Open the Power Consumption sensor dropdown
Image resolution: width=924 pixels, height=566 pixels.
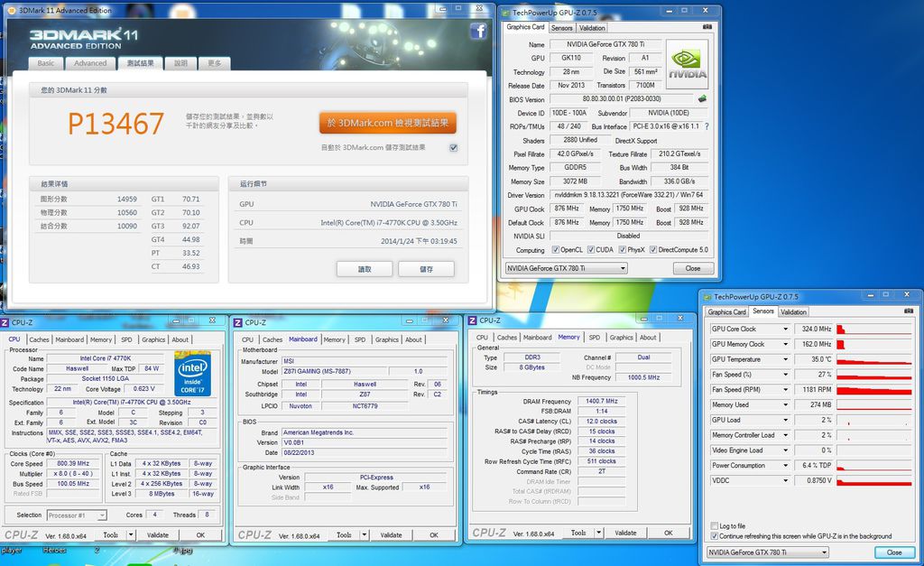(x=785, y=466)
